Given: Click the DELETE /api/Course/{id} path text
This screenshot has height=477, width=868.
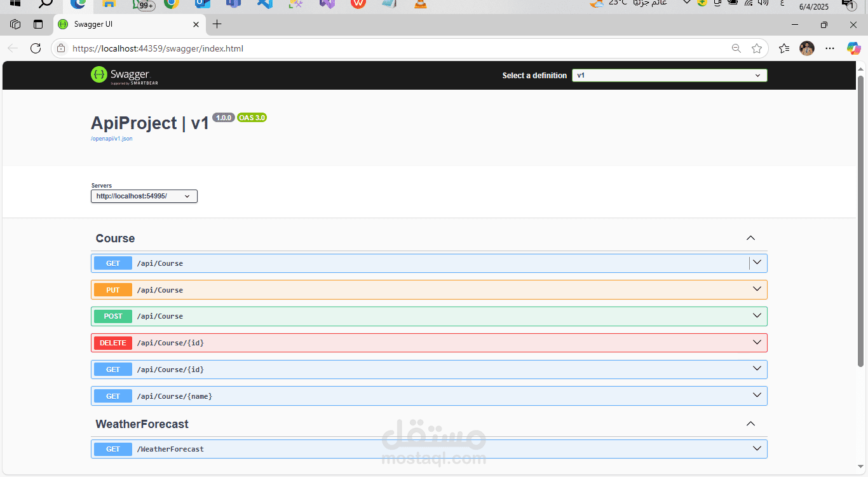Looking at the screenshot, I should coord(170,343).
